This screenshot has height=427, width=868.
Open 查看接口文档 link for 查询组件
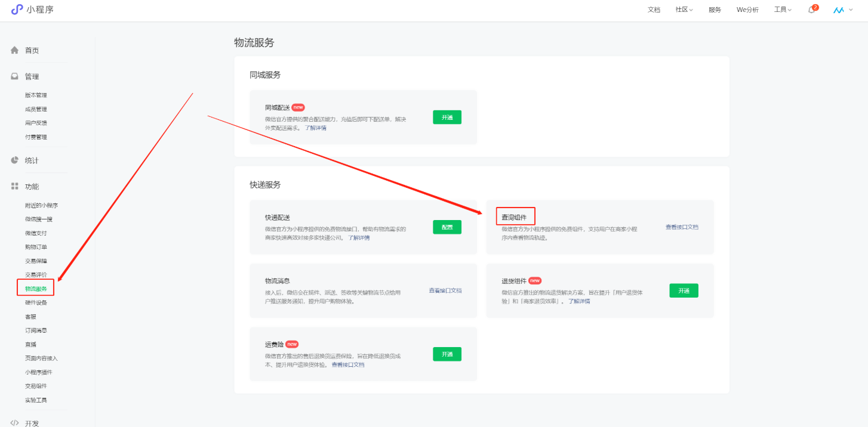click(x=682, y=227)
